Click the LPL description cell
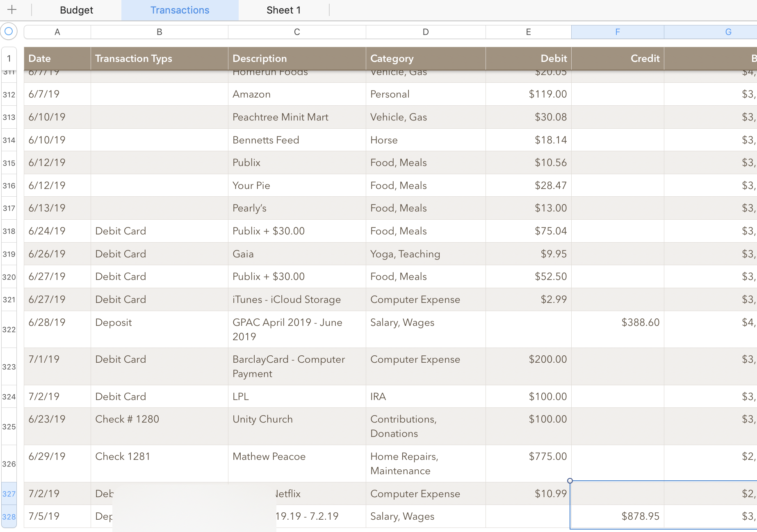 click(297, 397)
